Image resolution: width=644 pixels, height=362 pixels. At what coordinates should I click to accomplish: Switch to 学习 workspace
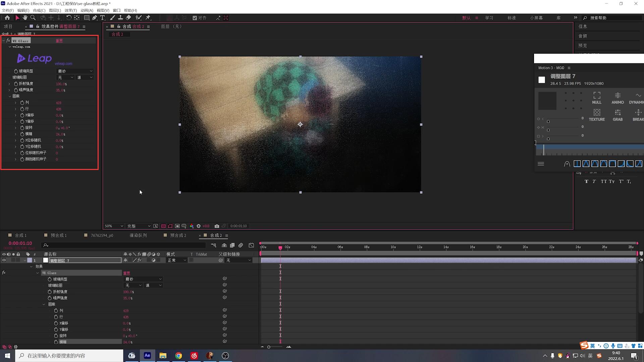(489, 18)
